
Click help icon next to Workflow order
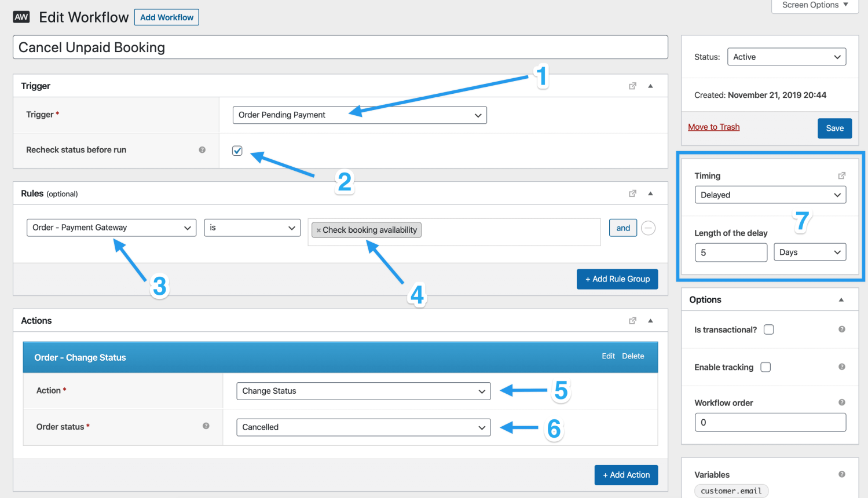843,402
